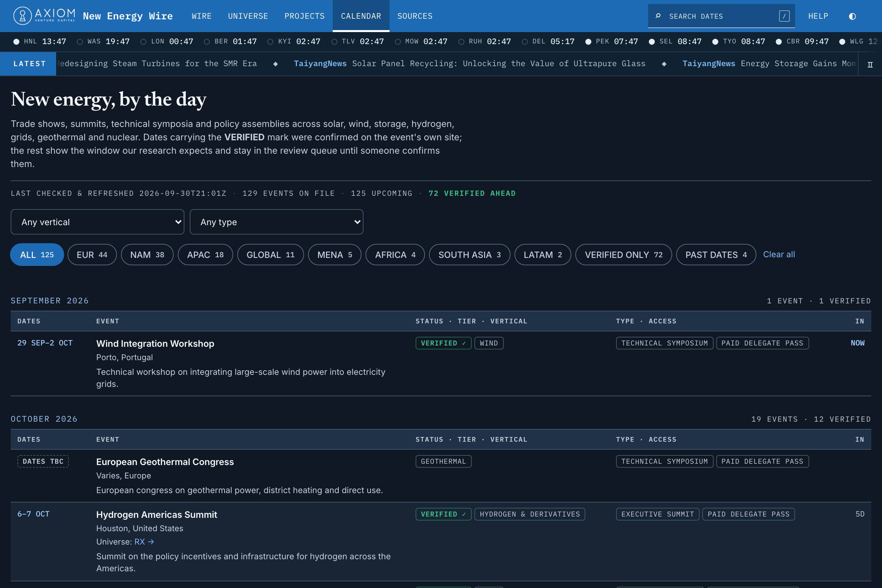Click the search magnifier icon
The height and width of the screenshot is (588, 882).
click(x=658, y=16)
